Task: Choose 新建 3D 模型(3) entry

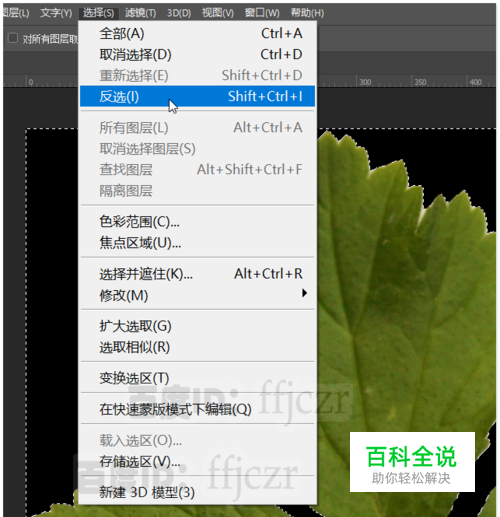Action: click(197, 492)
